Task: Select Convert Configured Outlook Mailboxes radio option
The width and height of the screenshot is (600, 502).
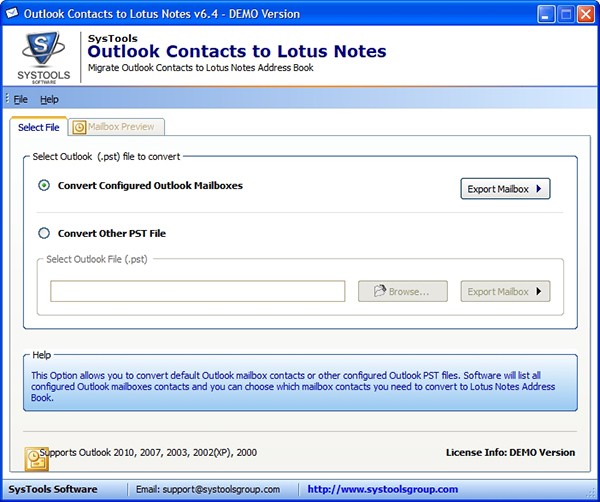Action: (x=43, y=186)
